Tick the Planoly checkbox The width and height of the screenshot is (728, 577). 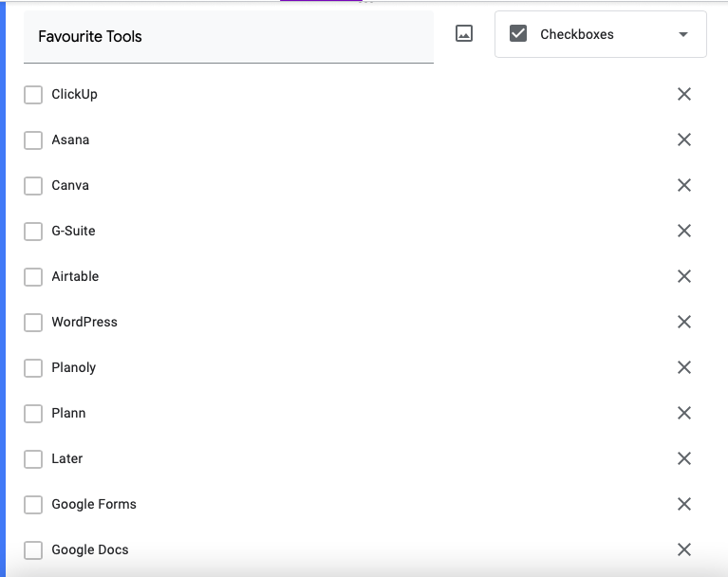click(33, 367)
